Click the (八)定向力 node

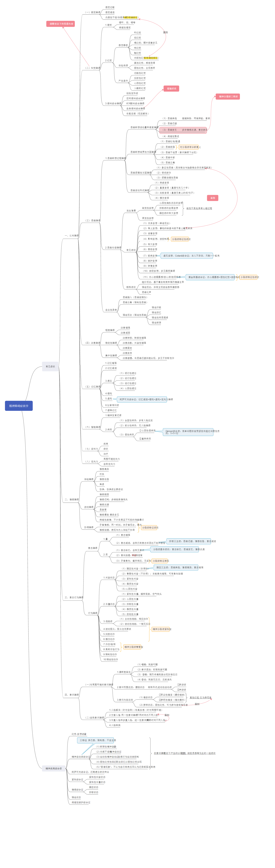coord(91,462)
